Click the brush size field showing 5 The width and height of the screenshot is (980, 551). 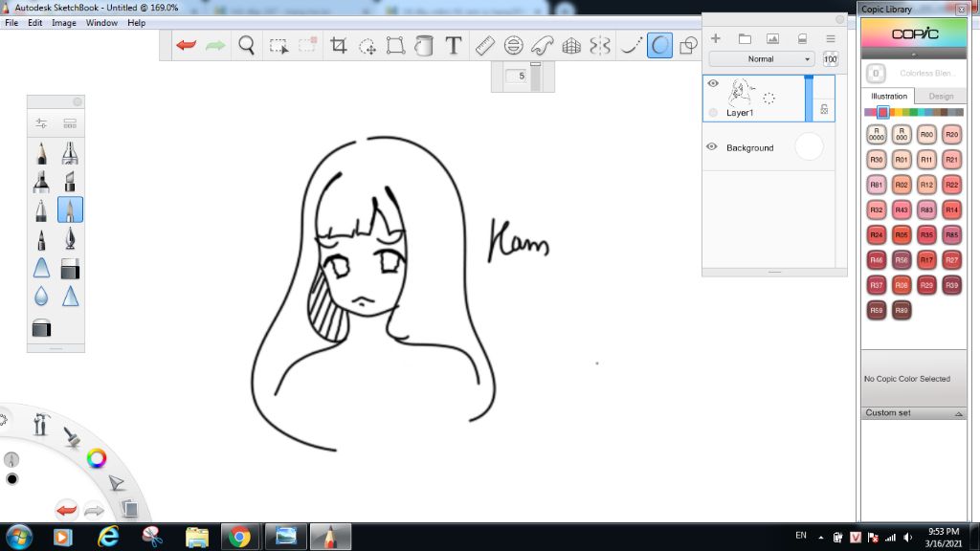tap(517, 76)
